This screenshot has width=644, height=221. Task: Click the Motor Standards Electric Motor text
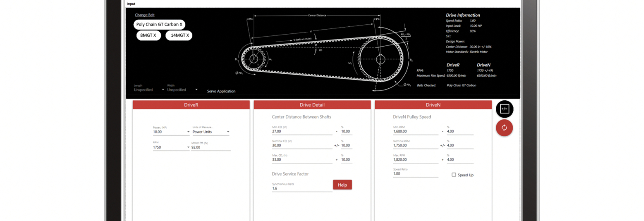[x=467, y=52]
